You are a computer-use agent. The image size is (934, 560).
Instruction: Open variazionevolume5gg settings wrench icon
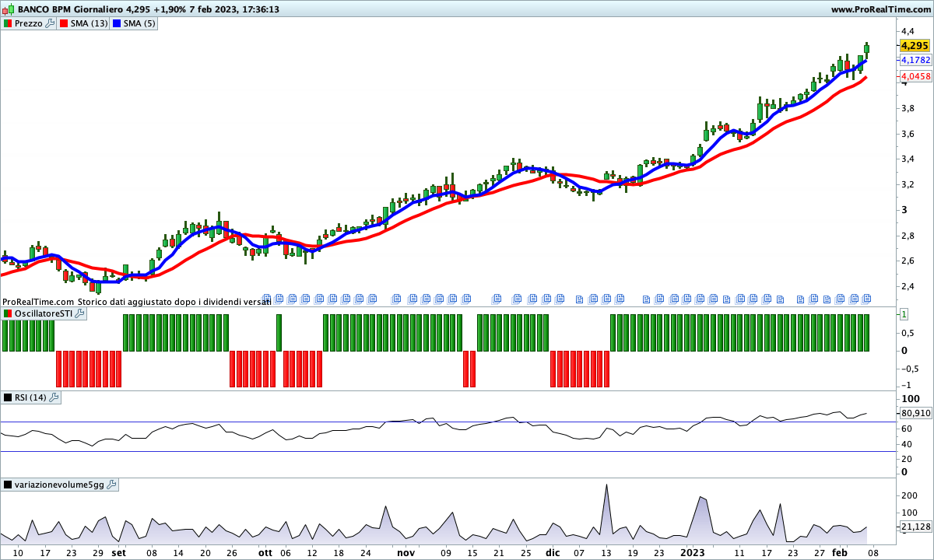click(111, 485)
